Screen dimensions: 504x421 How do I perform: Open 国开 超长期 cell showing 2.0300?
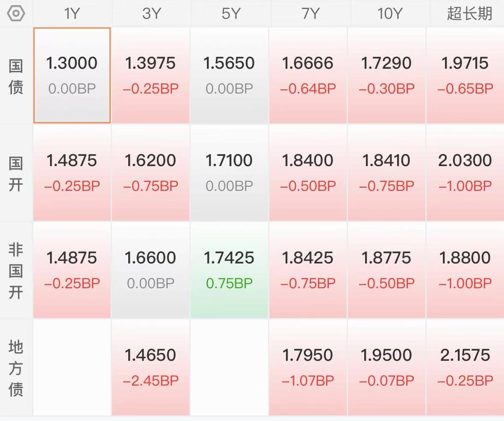465,172
